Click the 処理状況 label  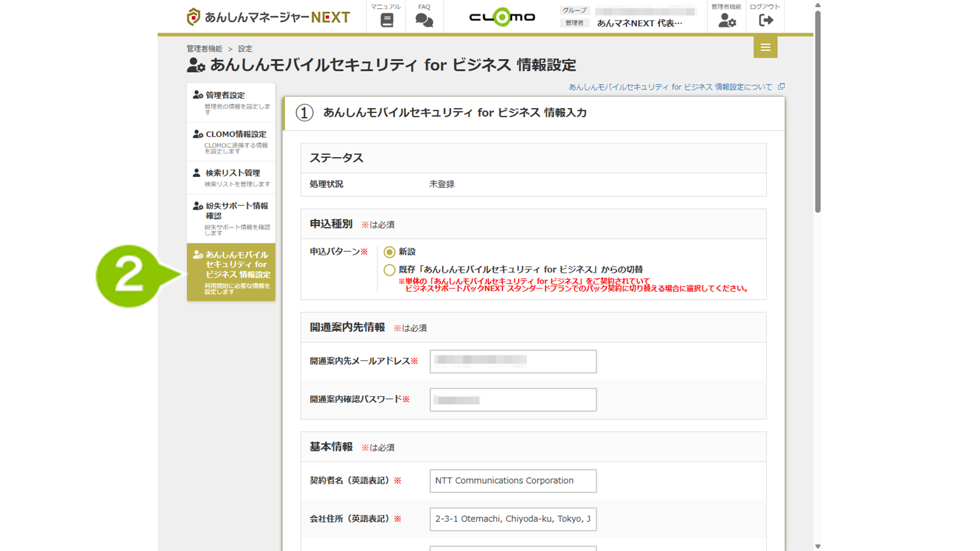326,184
